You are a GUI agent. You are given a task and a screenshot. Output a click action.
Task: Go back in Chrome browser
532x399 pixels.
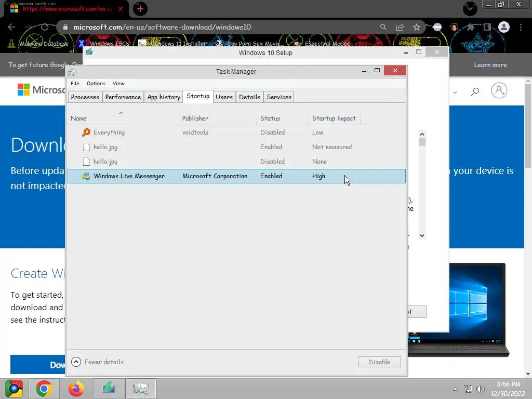click(11, 27)
